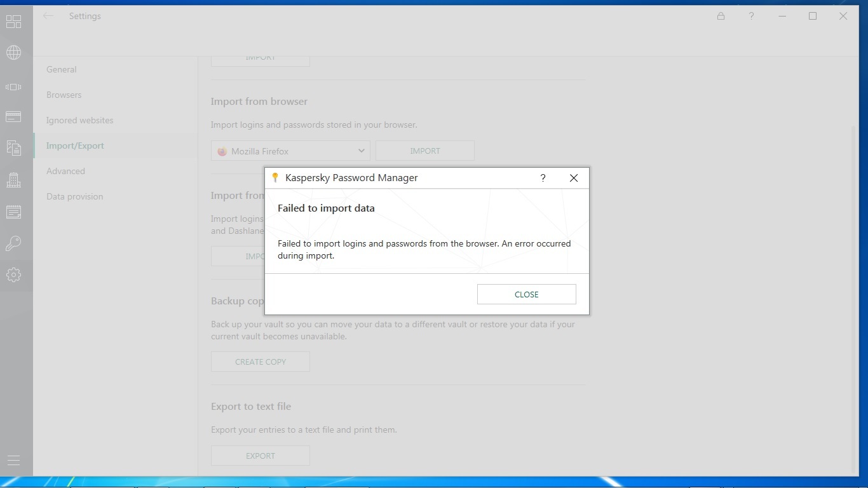Open the Websites globe icon in sidebar
This screenshot has height=488, width=868.
coord(13,53)
